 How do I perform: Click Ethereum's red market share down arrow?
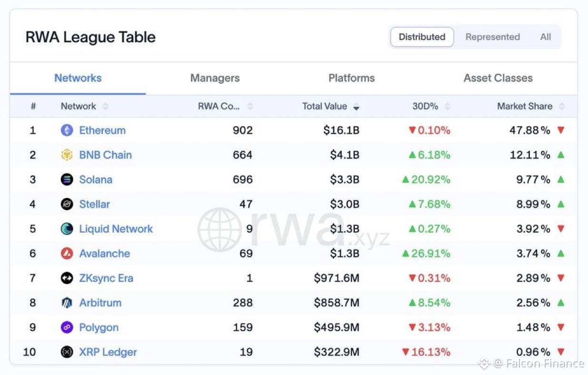(561, 130)
